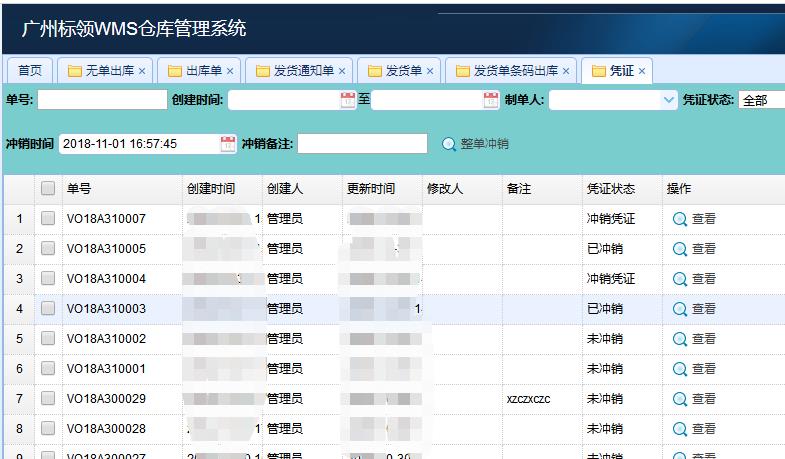Close the 凭证 tab
The width and height of the screenshot is (785, 459).
(642, 71)
